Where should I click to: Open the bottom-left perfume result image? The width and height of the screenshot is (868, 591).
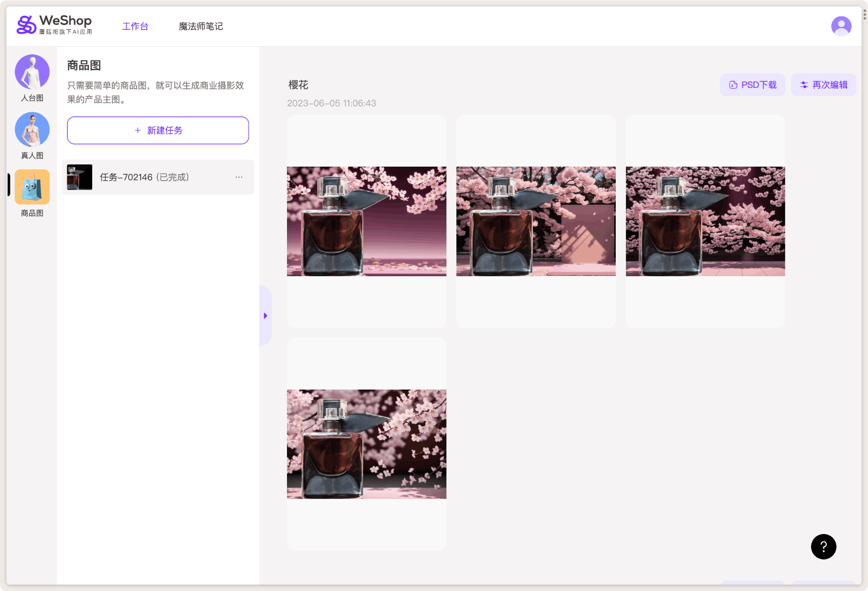click(x=366, y=443)
